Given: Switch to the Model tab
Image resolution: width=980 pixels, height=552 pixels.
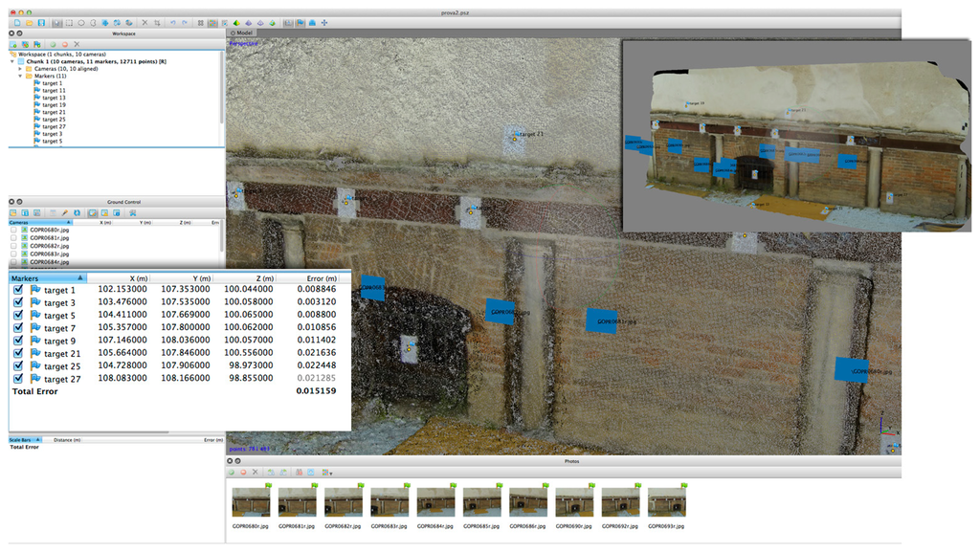Looking at the screenshot, I should (243, 33).
